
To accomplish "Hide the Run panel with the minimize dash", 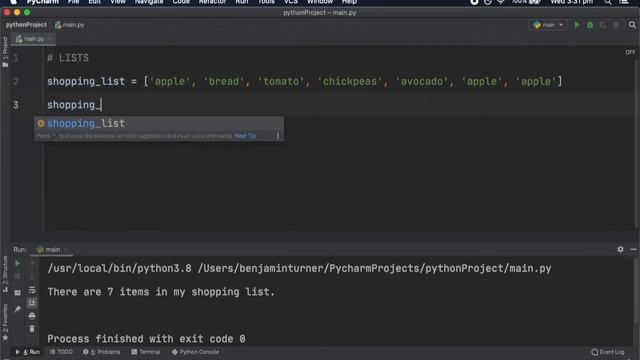I will coord(633,249).
